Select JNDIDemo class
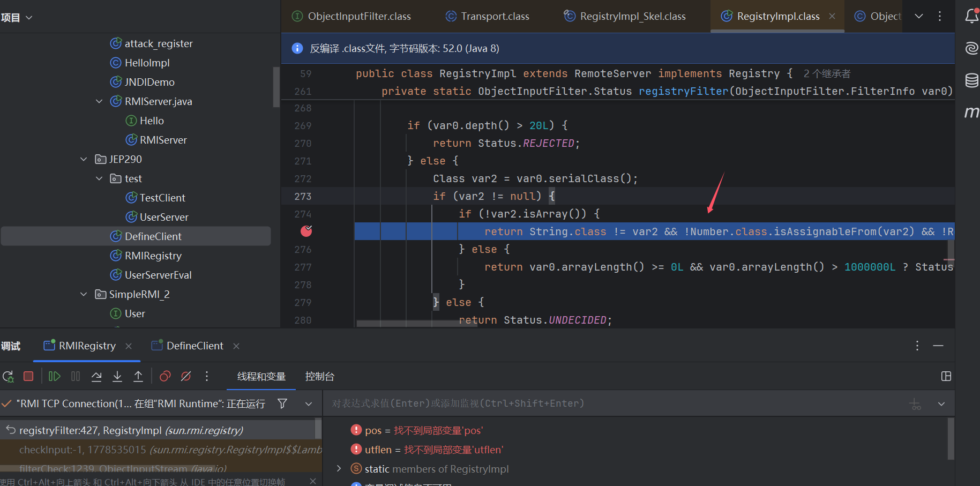The width and height of the screenshot is (980, 486). click(x=149, y=82)
